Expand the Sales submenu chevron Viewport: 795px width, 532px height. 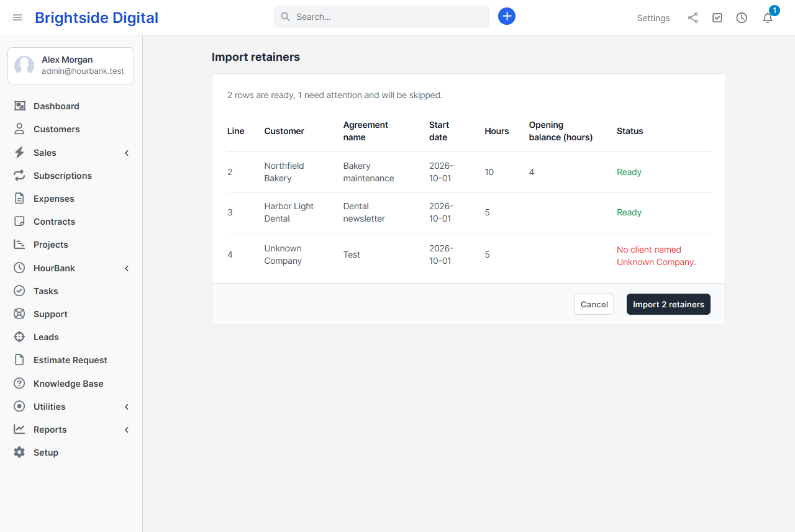coord(127,153)
